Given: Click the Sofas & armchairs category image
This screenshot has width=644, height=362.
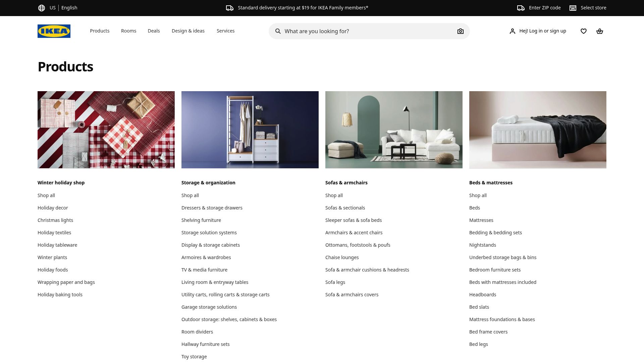Looking at the screenshot, I should pyautogui.click(x=394, y=130).
